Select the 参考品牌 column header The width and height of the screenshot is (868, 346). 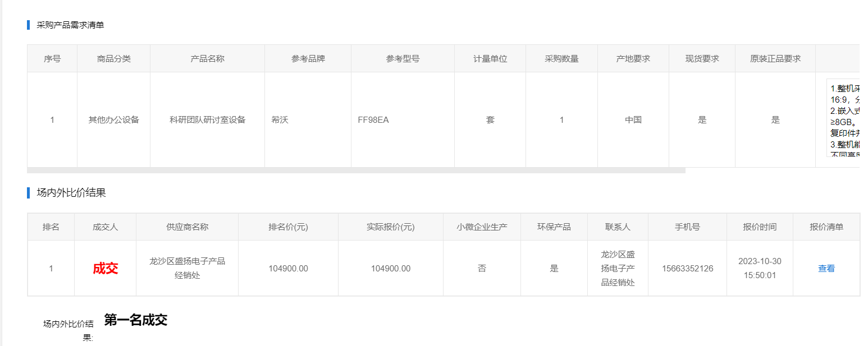tap(308, 59)
